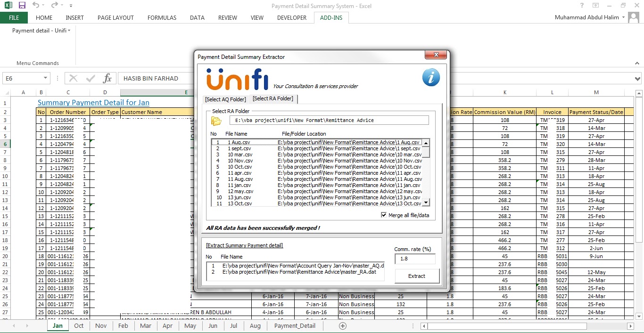The width and height of the screenshot is (644, 333).
Task: Click the Redo arrow icon
Action: [x=54, y=6]
